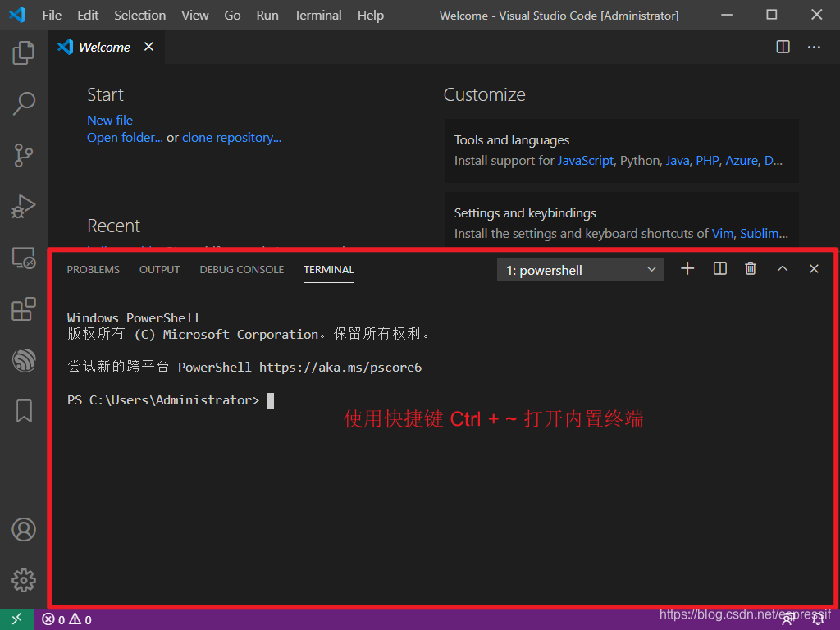
Task: Click the Windows PowerShell line in terminal
Action: point(134,318)
